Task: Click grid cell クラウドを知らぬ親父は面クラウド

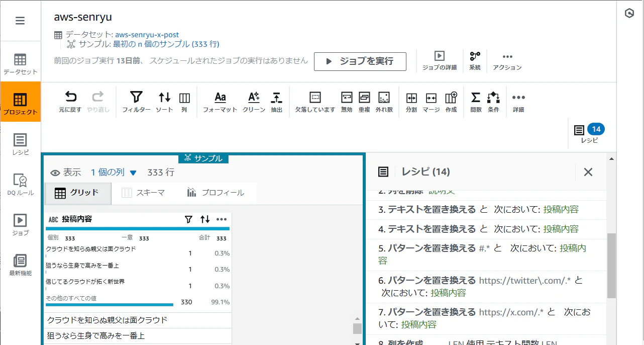Action: (138, 320)
